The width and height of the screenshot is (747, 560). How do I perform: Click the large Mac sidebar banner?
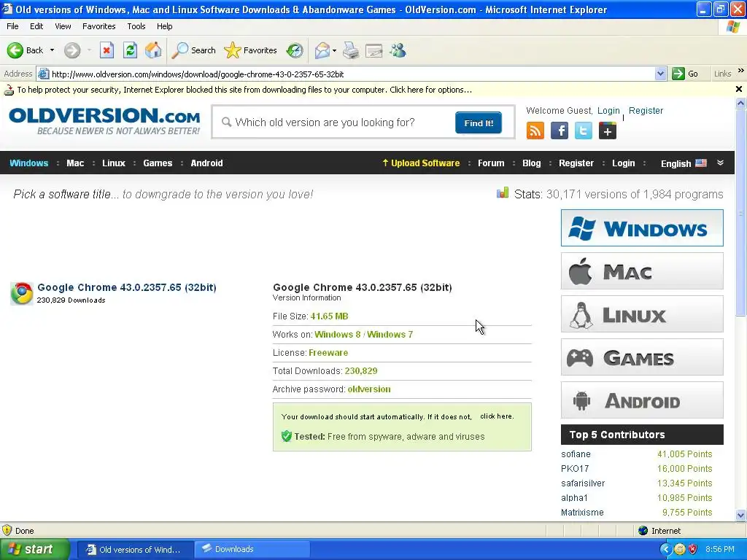[x=642, y=271]
